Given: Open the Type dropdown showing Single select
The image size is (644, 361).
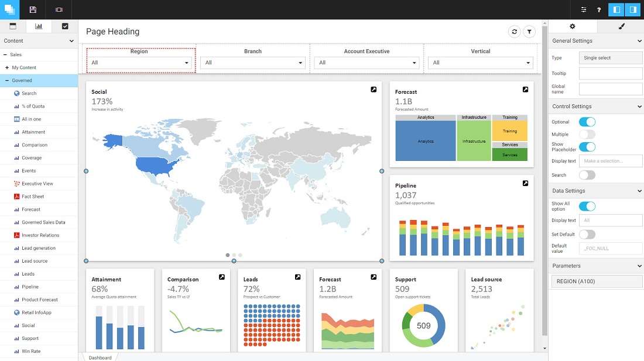Looking at the screenshot, I should coord(610,58).
